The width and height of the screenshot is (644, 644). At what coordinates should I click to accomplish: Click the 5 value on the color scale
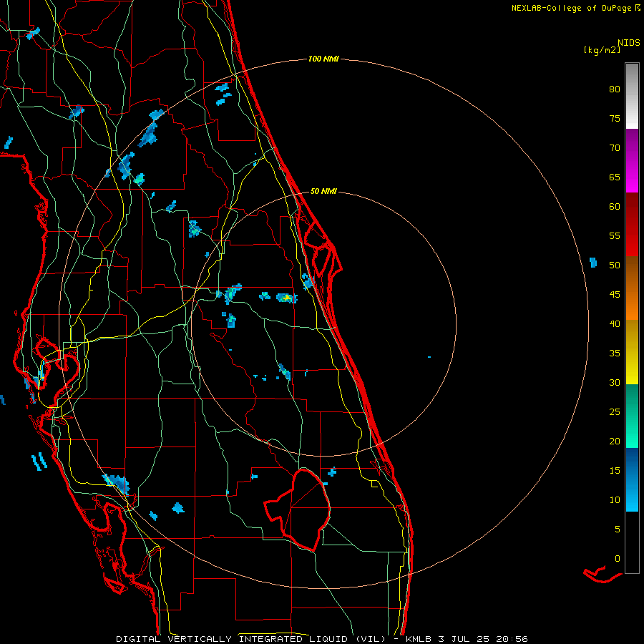(x=618, y=530)
